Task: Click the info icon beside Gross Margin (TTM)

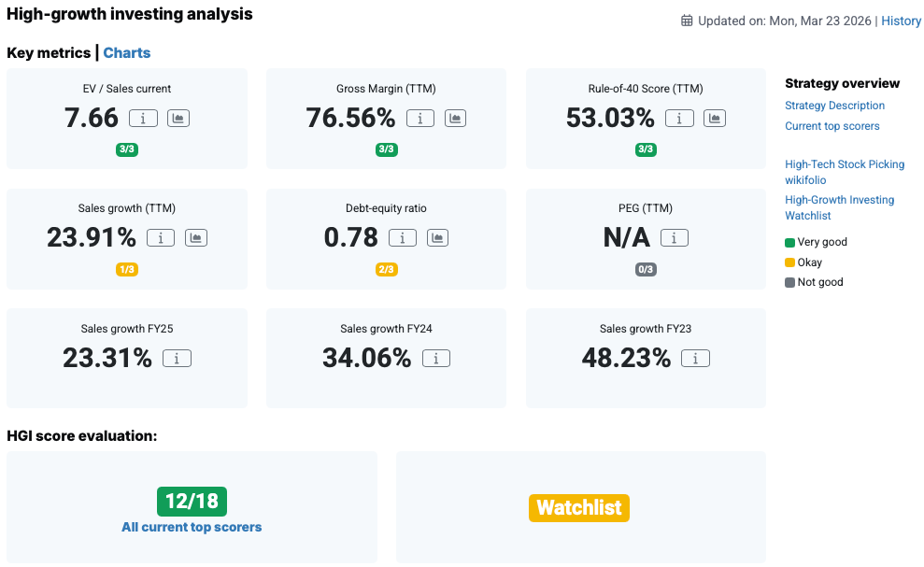Action: [420, 119]
